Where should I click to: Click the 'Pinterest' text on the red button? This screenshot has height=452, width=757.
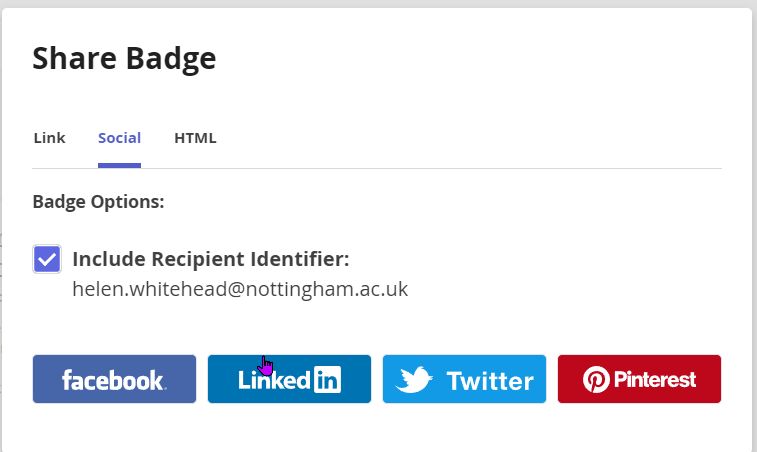point(655,380)
